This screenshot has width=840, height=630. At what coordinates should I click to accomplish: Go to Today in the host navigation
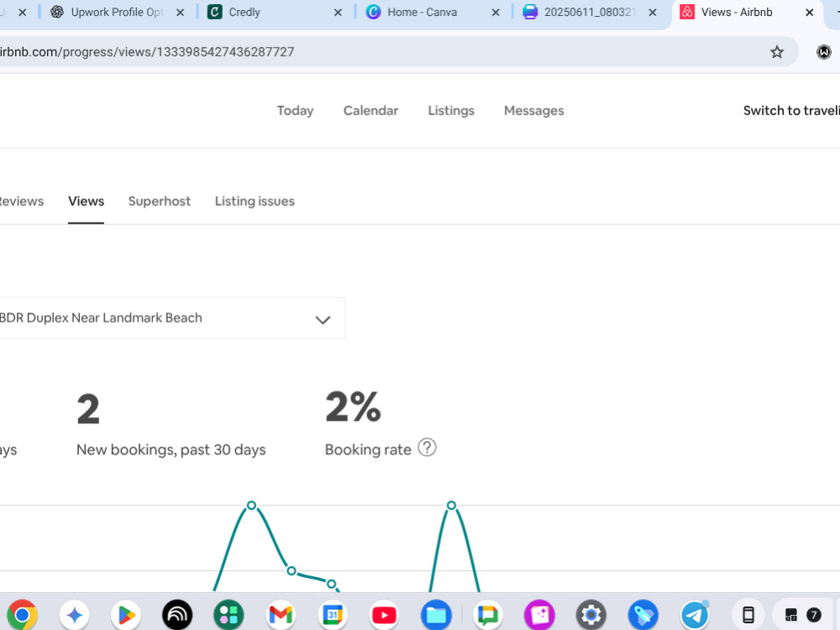pyautogui.click(x=295, y=111)
